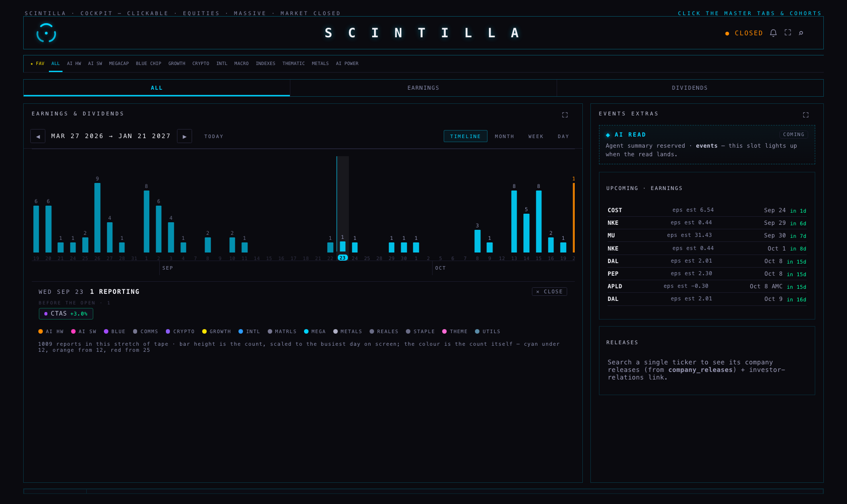Viewport: 847px width, 504px height.
Task: Switch to MEGACAP cohort
Action: tap(119, 64)
